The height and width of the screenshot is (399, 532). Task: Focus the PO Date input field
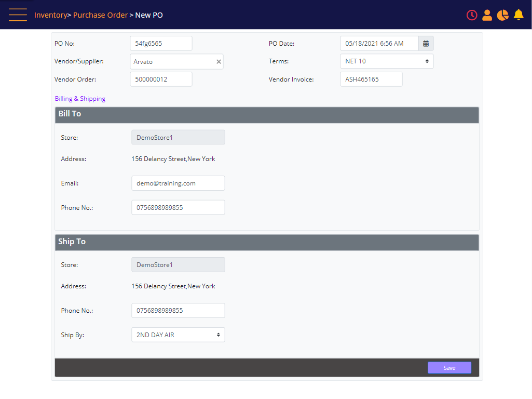(379, 44)
